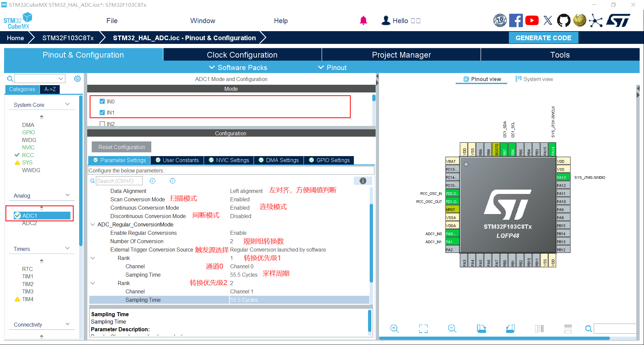Open the X social media icon

pos(548,20)
